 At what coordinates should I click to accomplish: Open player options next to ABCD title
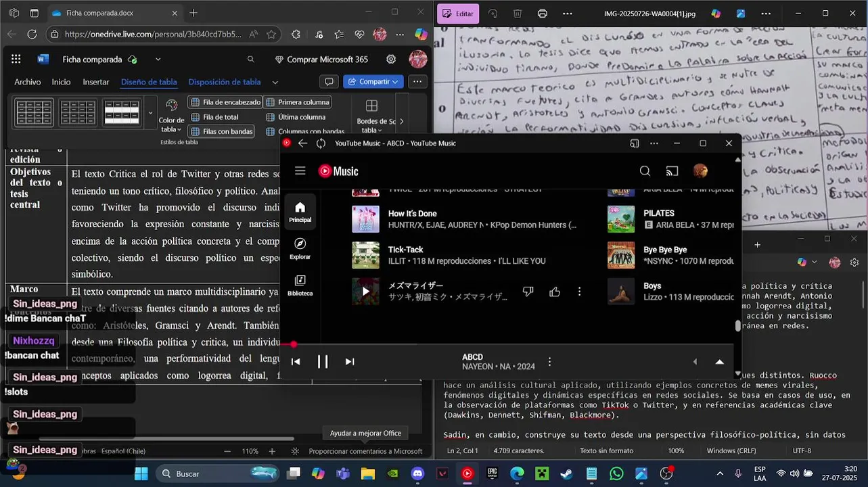point(549,362)
